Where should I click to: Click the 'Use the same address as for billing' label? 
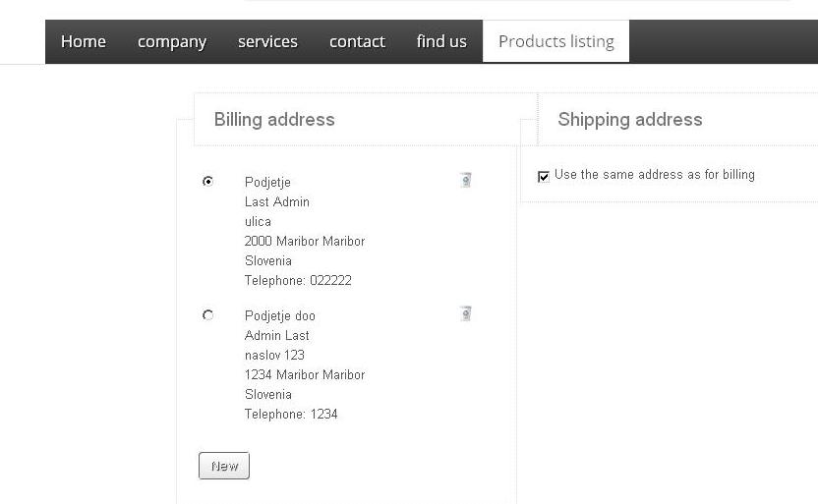(655, 175)
